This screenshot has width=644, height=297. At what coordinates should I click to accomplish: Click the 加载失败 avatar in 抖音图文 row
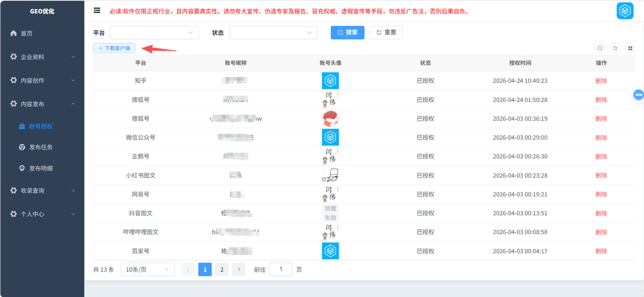coord(330,213)
